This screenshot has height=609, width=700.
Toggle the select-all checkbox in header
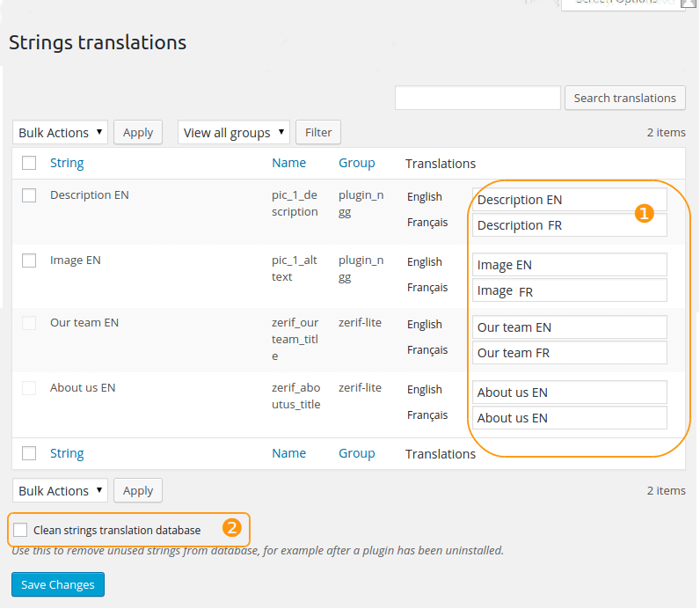[x=29, y=163]
